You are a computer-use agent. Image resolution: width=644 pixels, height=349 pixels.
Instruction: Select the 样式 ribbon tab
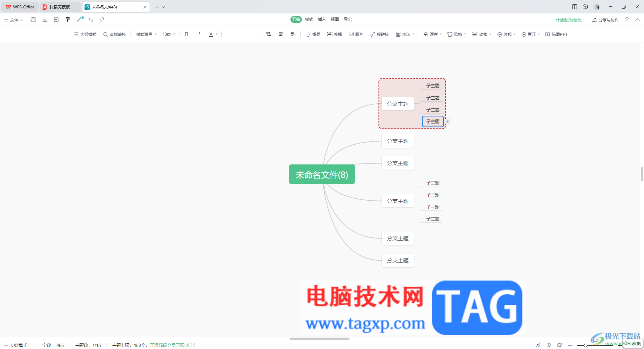click(x=309, y=19)
